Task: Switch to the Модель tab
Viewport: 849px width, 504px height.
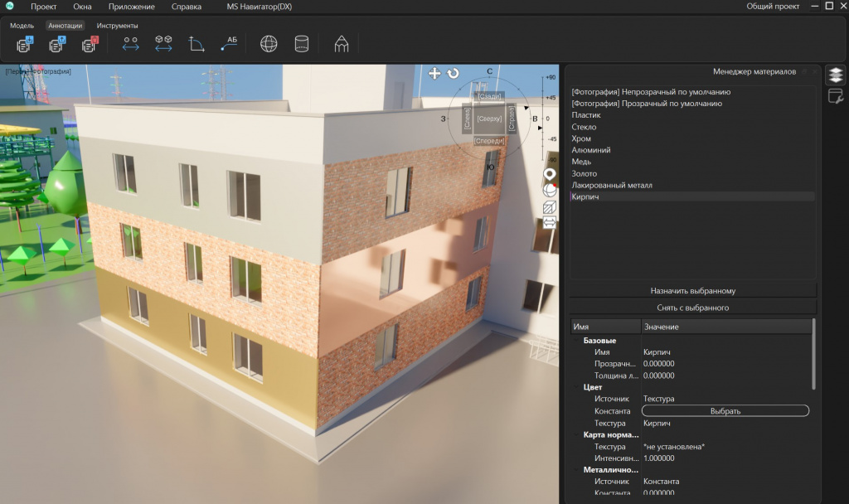Action: [22, 26]
